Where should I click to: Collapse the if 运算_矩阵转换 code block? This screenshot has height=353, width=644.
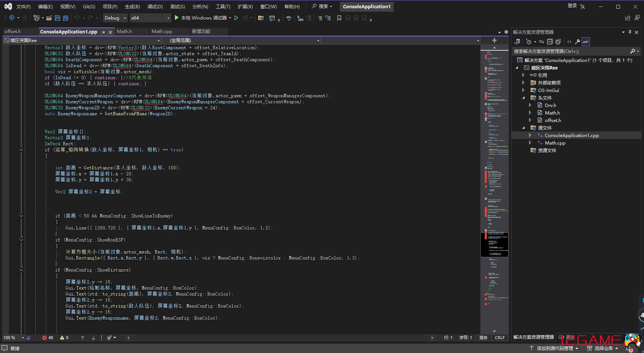pyautogui.click(x=21, y=150)
